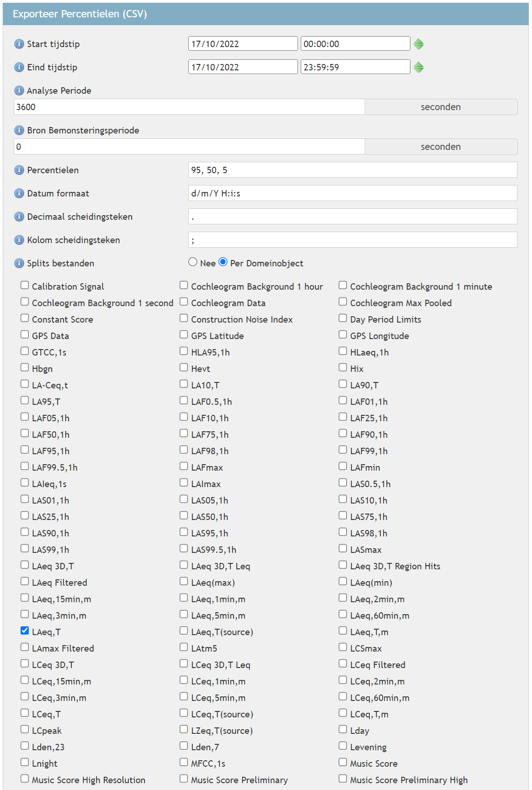The image size is (532, 790).
Task: Click info icon beside Eind tijdstip
Action: pyautogui.click(x=19, y=67)
